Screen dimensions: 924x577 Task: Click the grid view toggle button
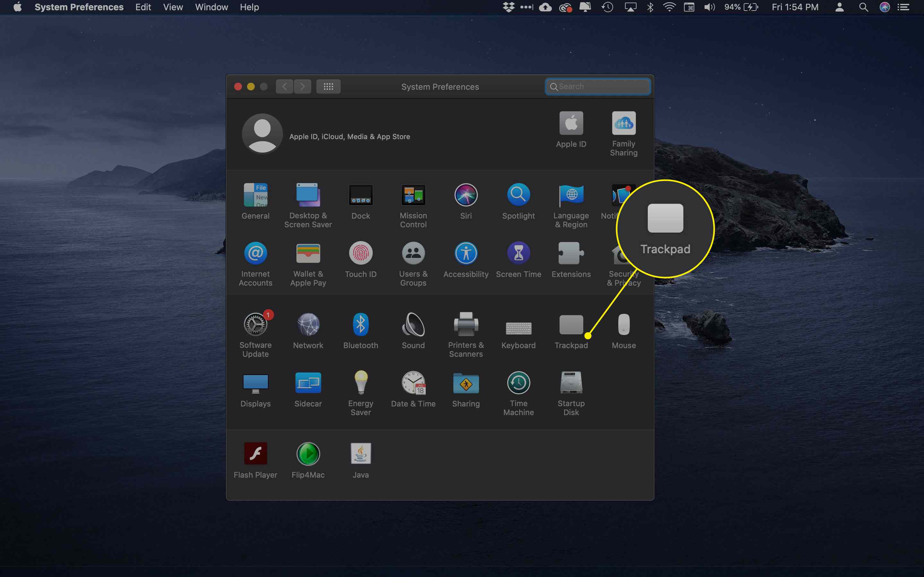coord(329,87)
